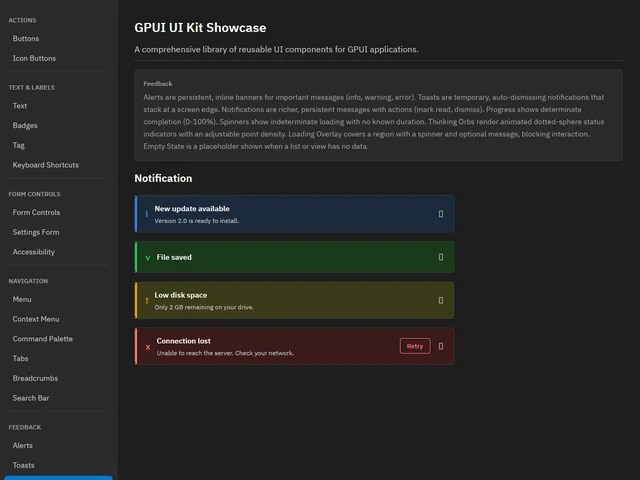Click the Retry button

[x=415, y=346]
